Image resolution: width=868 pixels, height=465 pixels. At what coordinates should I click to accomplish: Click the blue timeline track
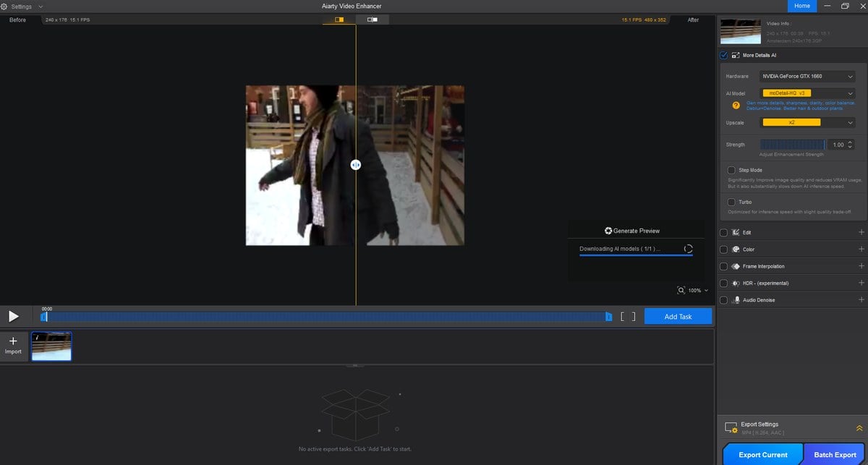point(325,316)
